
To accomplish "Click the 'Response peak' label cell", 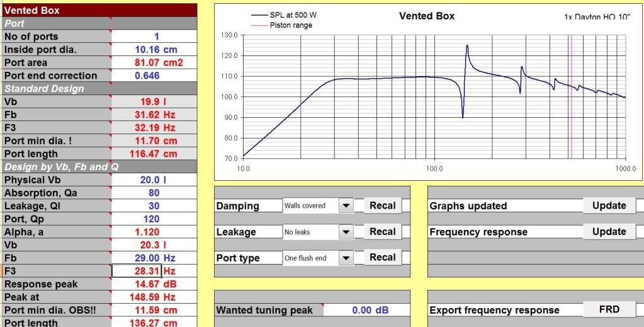I will (56, 284).
